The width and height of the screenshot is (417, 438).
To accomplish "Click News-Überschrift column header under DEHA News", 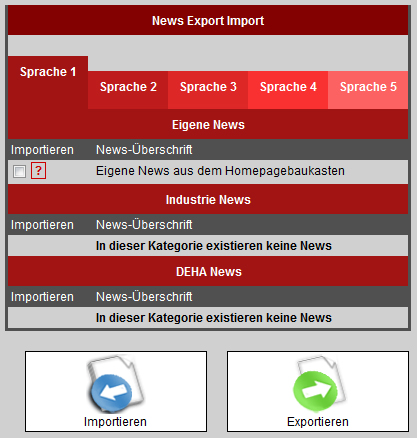I will click(x=144, y=297).
